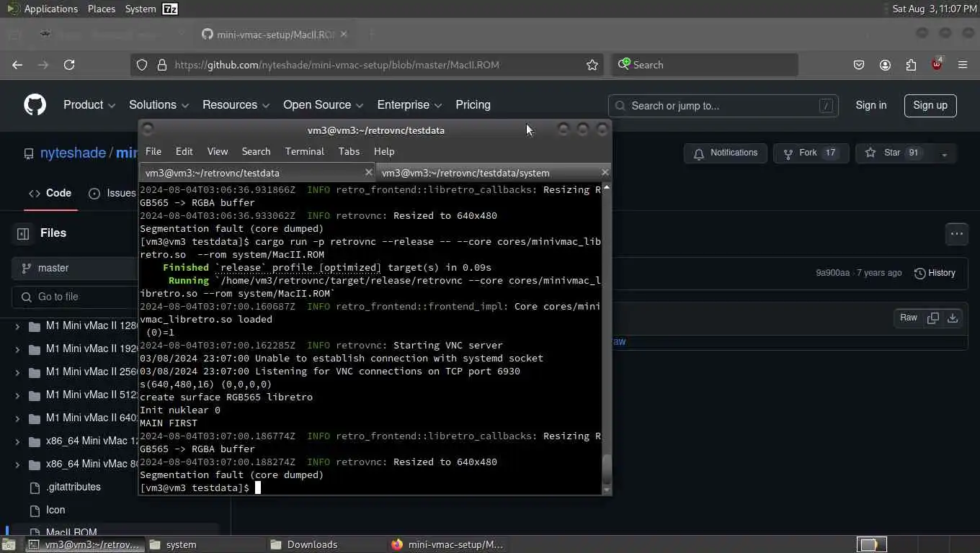Click the Sign up button
This screenshot has width=980, height=553.
point(930,105)
